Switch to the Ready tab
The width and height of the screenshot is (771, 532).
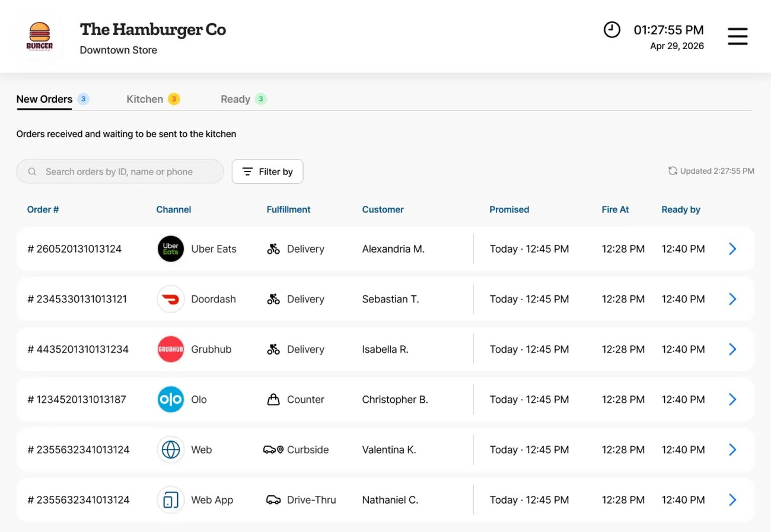[x=235, y=99]
